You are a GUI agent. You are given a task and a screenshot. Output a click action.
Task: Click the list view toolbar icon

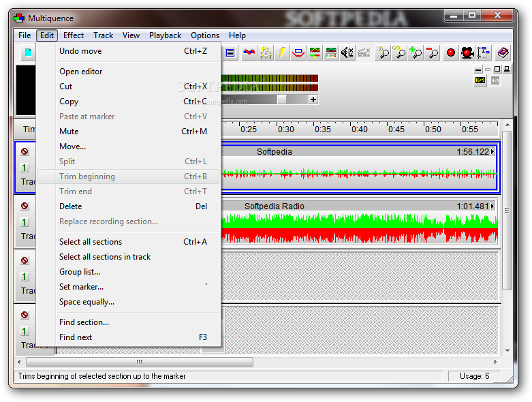point(230,53)
